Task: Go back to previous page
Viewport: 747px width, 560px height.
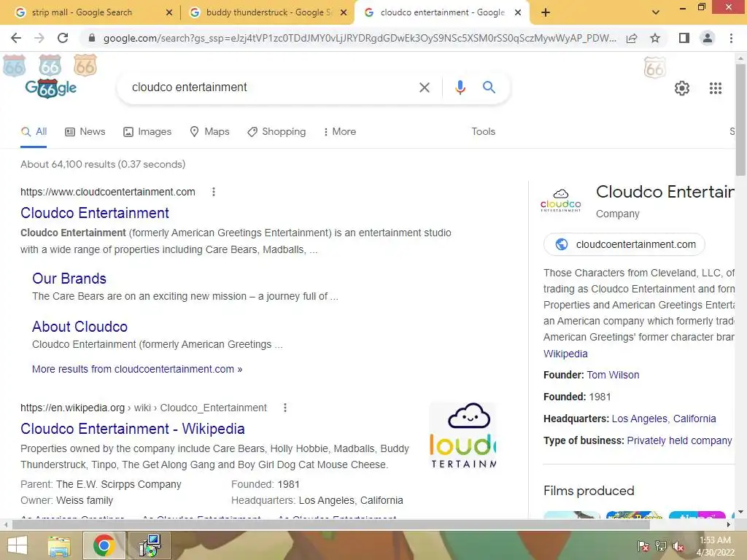Action: click(16, 38)
